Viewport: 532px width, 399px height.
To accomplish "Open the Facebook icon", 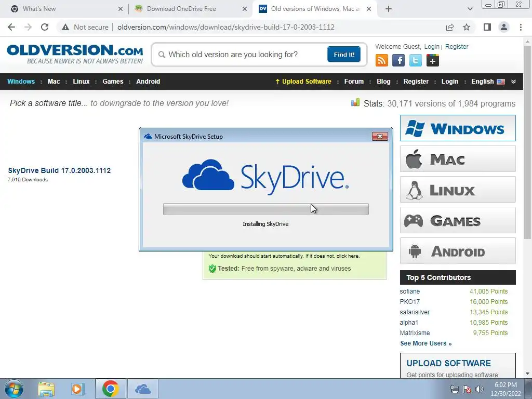I will (x=398, y=60).
